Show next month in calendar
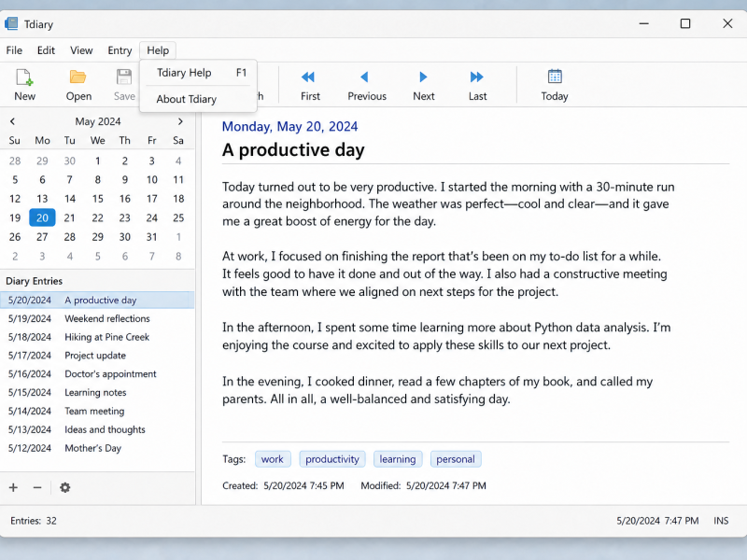The image size is (747, 560). coord(180,121)
